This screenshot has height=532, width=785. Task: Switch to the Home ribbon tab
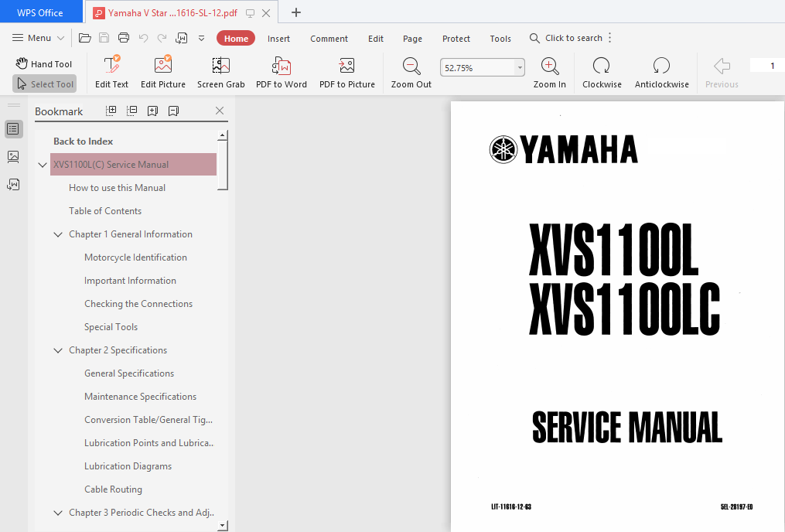tap(236, 39)
